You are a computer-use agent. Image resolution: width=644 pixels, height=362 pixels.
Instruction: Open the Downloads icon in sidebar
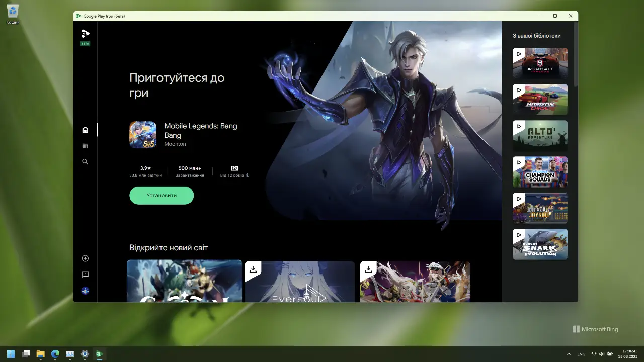coord(85,258)
